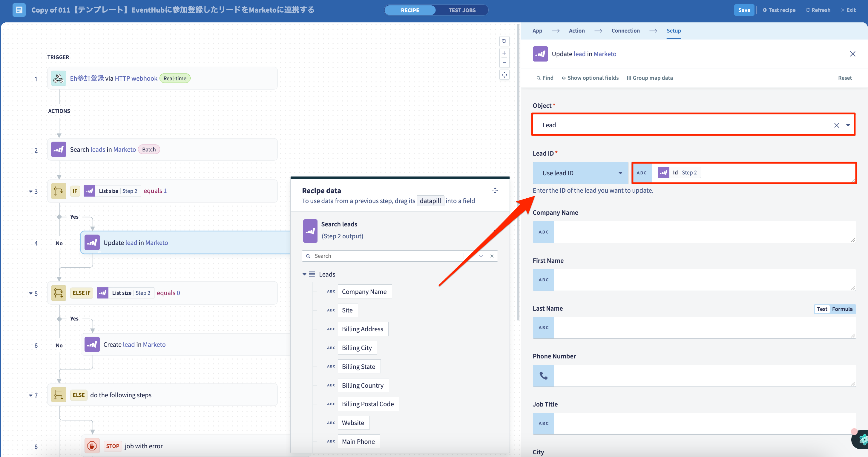Click into the First Name input field
The height and width of the screenshot is (457, 868).
coord(704,280)
